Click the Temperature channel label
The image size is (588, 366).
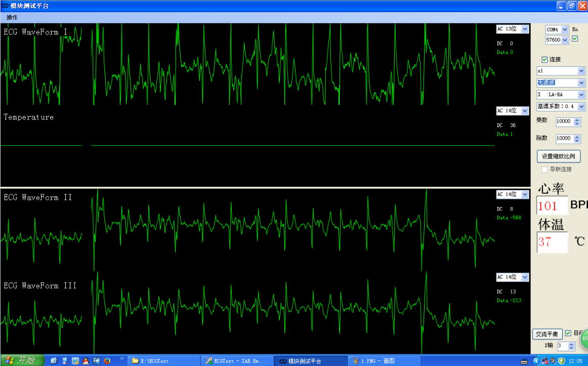(x=28, y=117)
